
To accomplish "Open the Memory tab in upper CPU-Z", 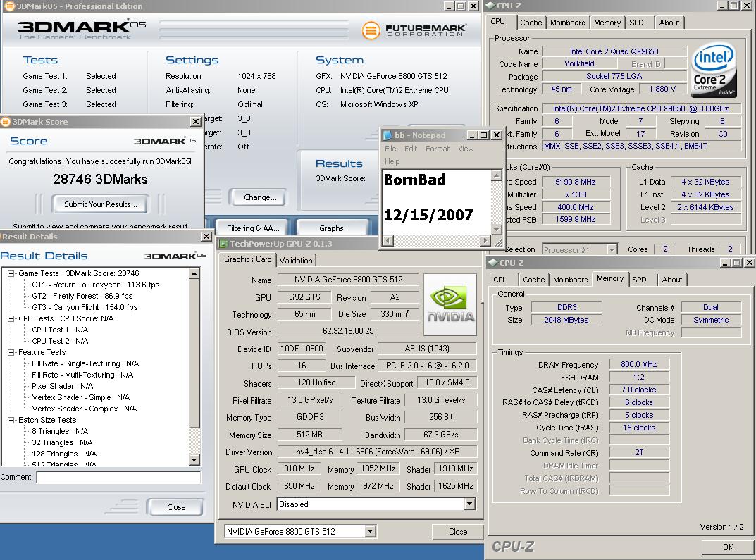I will pyautogui.click(x=607, y=23).
